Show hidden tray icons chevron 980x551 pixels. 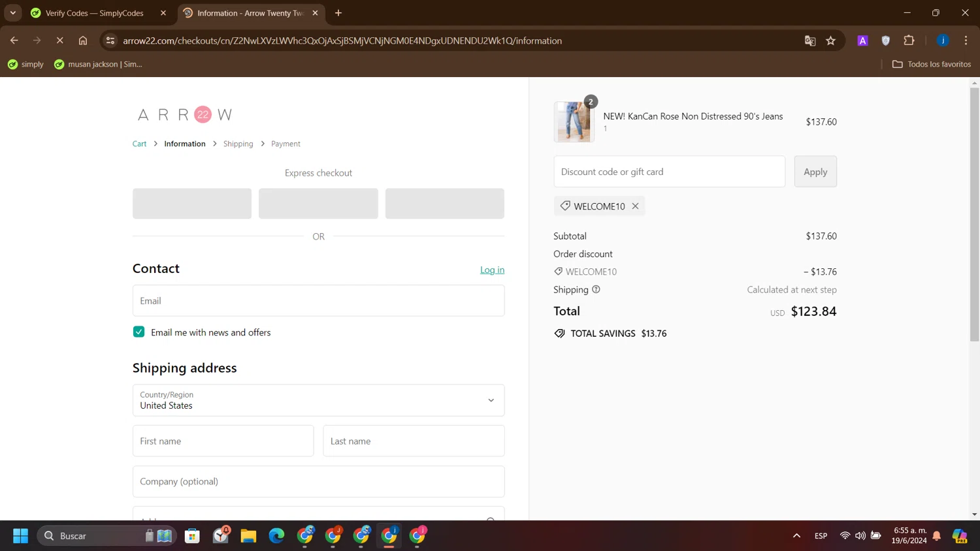point(796,536)
